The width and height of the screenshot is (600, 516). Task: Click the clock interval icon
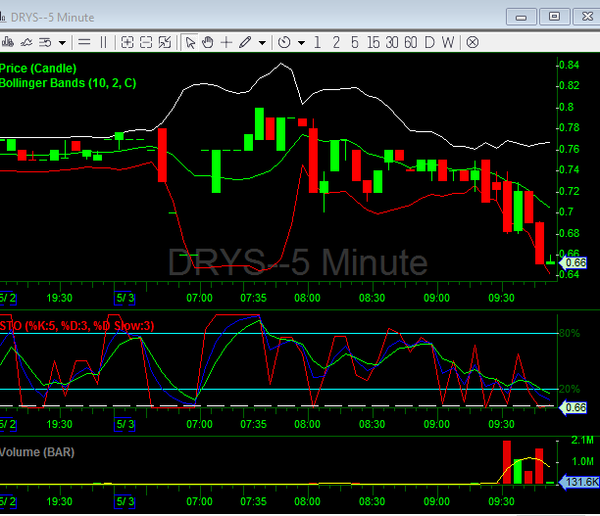284,42
